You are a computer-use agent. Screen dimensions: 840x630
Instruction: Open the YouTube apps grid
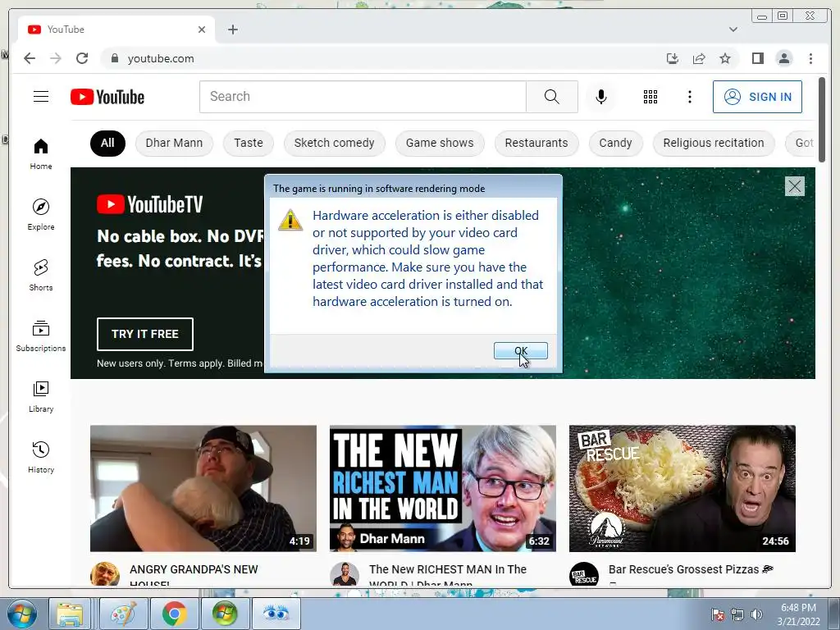point(651,97)
